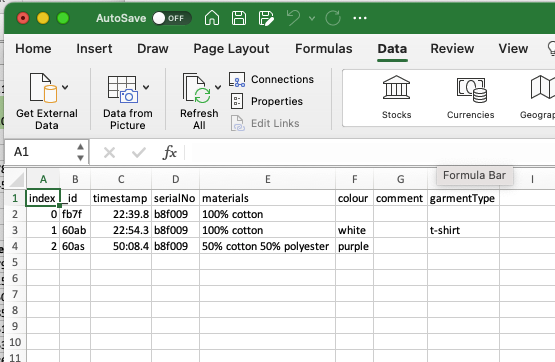Select '50% cotton 50% polyester' cell
The height and width of the screenshot is (362, 555).
point(268,246)
